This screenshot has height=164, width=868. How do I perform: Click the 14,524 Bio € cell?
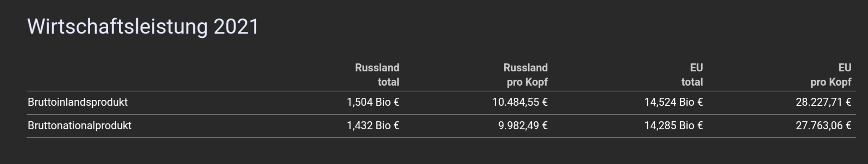point(673,102)
